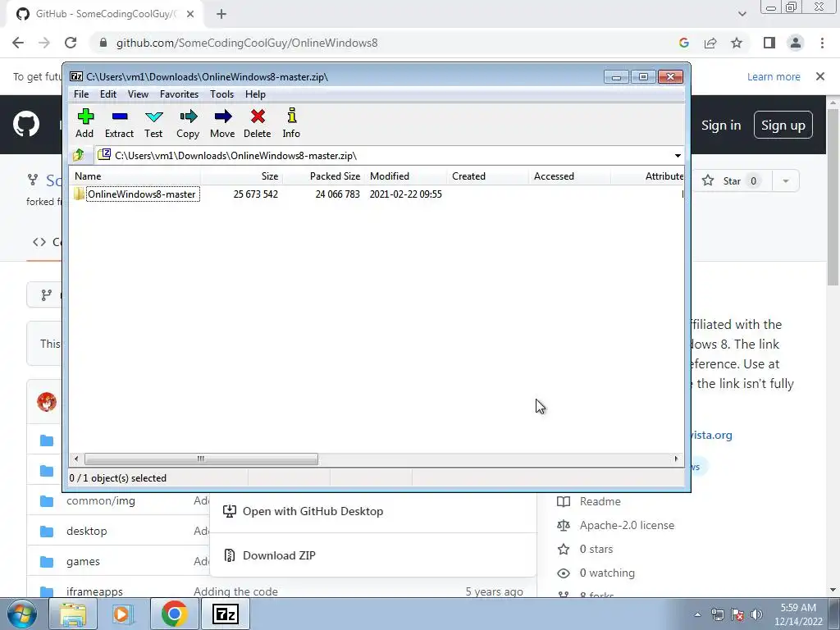Click the 7-Zip scrollbar left arrow
The image size is (840, 630).
point(76,459)
